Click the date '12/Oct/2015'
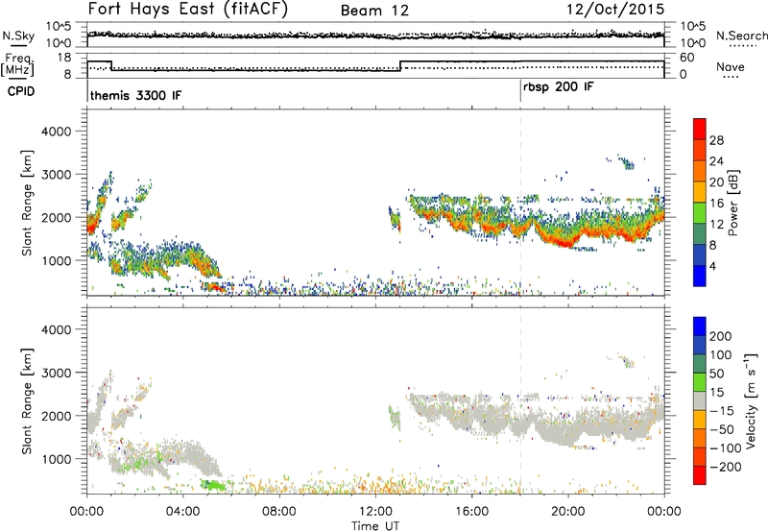The image size is (768, 532). (x=615, y=9)
